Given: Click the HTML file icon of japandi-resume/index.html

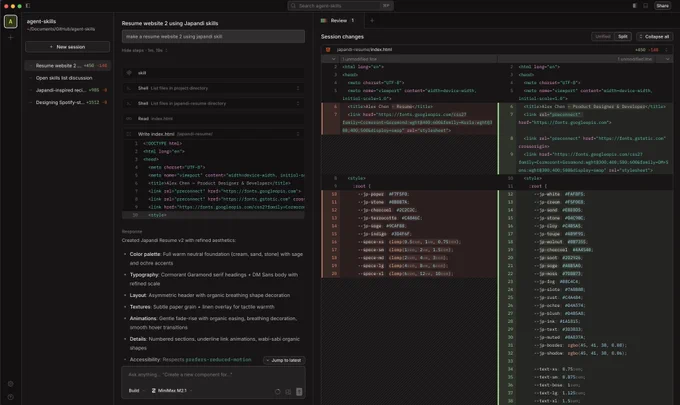Looking at the screenshot, I should pos(328,49).
